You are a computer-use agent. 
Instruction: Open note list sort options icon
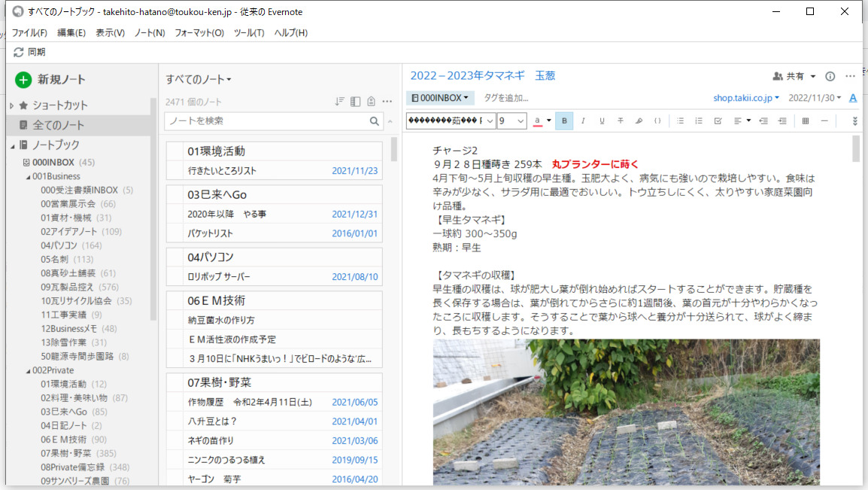click(340, 102)
